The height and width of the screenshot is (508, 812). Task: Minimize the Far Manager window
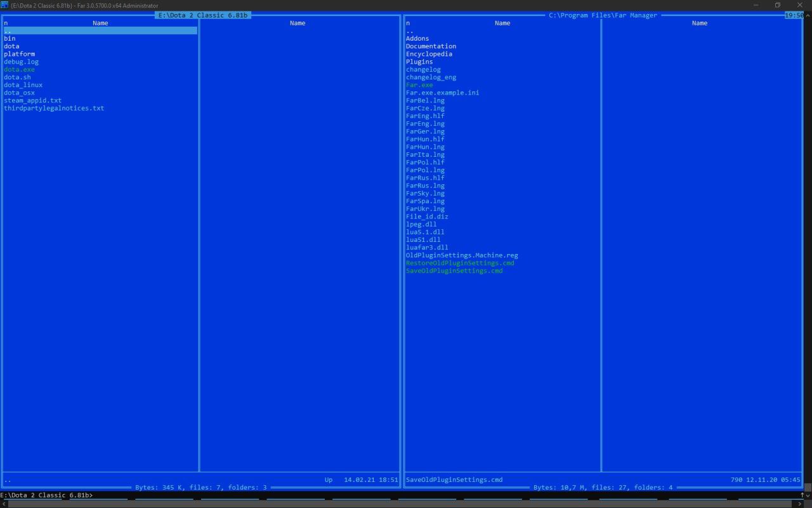(756, 5)
